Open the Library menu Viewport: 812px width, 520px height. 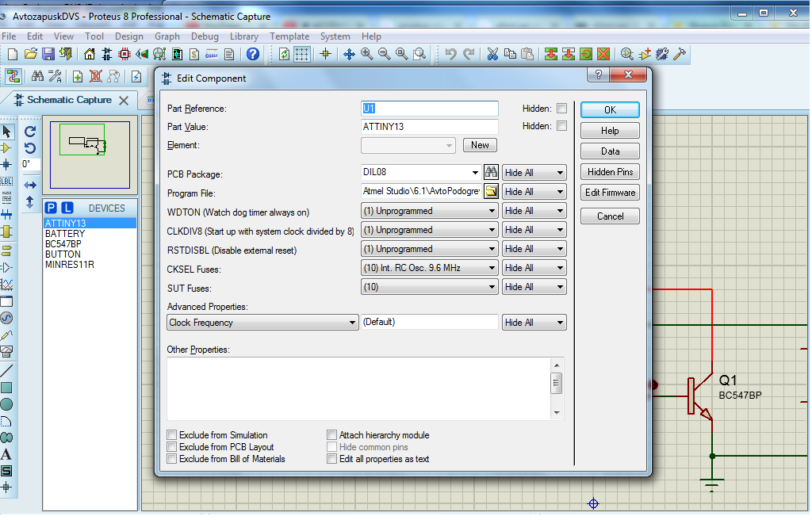244,36
